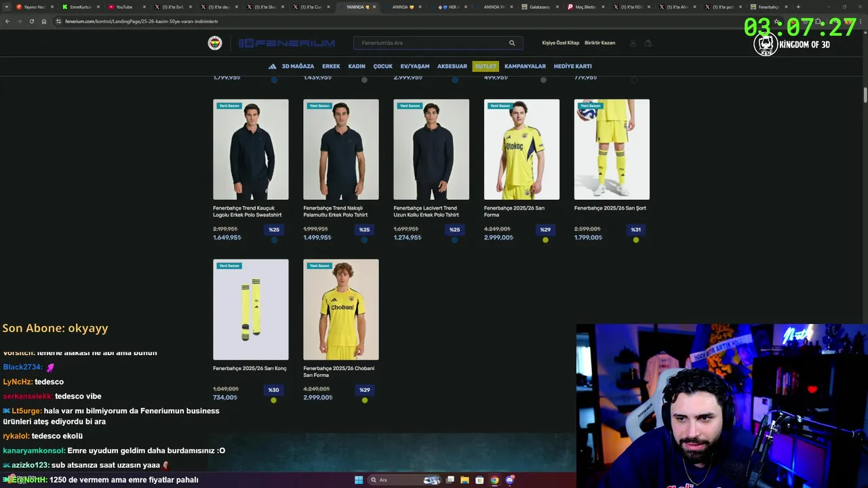Screen dimensions: 868x488
Task: Switch to the Maç Biletleri tab
Action: 585,7
